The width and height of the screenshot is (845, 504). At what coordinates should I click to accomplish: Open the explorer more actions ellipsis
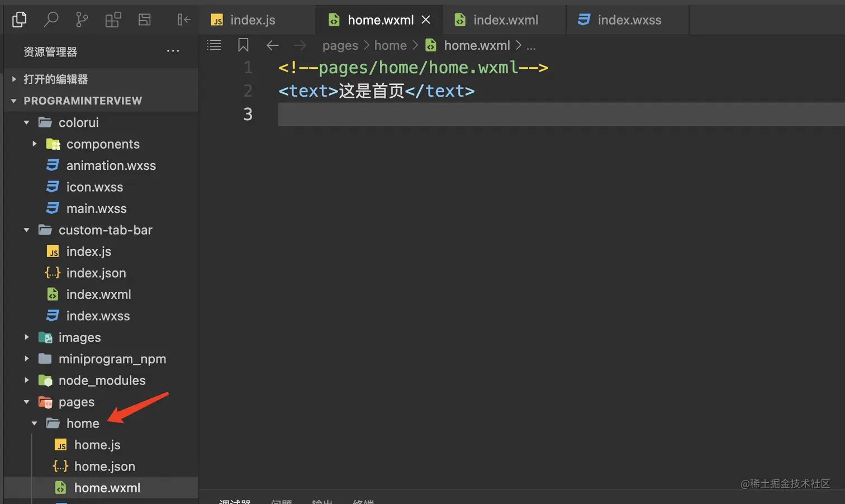[173, 51]
